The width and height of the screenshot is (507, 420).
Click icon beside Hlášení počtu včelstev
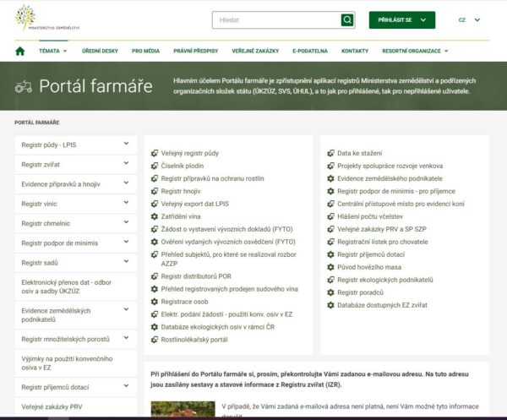(330, 216)
